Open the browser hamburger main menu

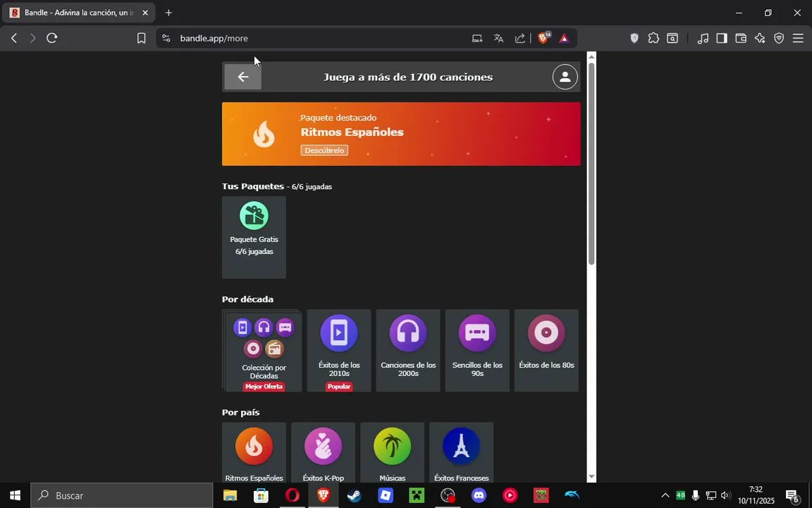(798, 38)
